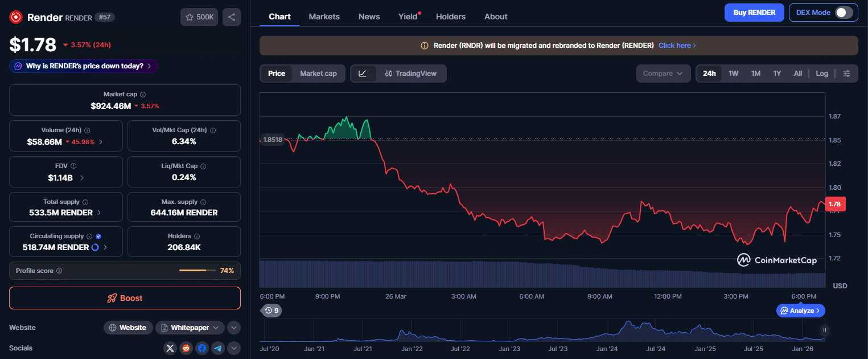Open the Telegram social link
Viewport: 868px width, 359px height.
coord(218,348)
